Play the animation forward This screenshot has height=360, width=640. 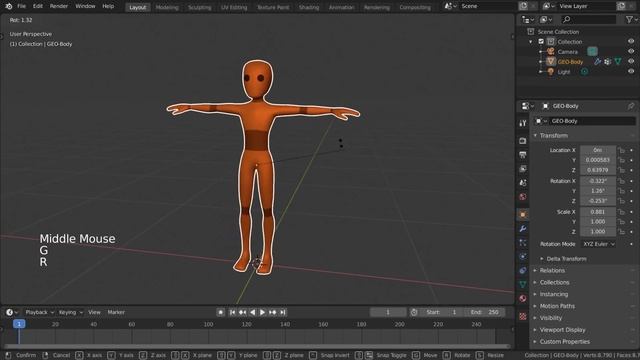pyautogui.click(x=262, y=312)
